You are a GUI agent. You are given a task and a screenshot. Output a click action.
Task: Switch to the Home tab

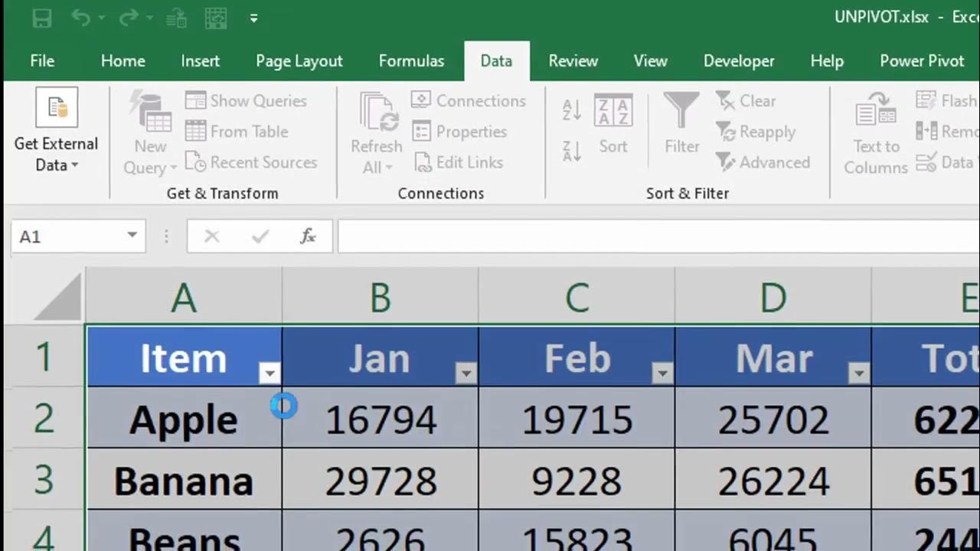122,61
